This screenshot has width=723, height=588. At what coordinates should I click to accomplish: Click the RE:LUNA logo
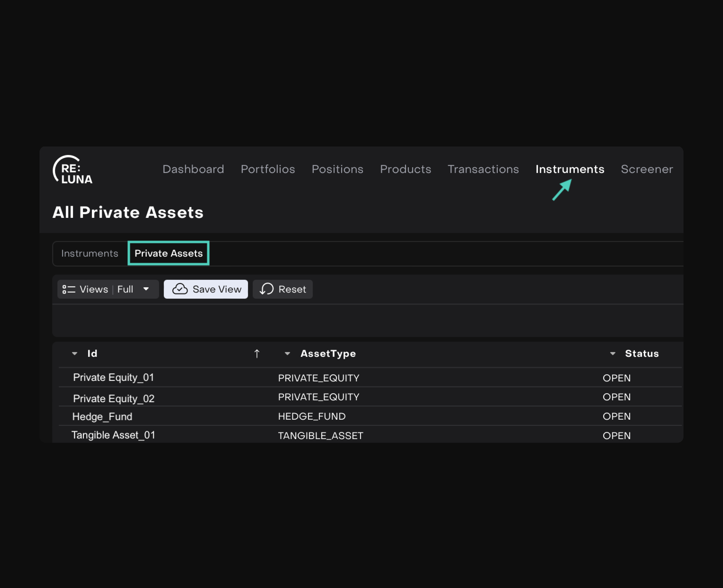click(x=72, y=170)
